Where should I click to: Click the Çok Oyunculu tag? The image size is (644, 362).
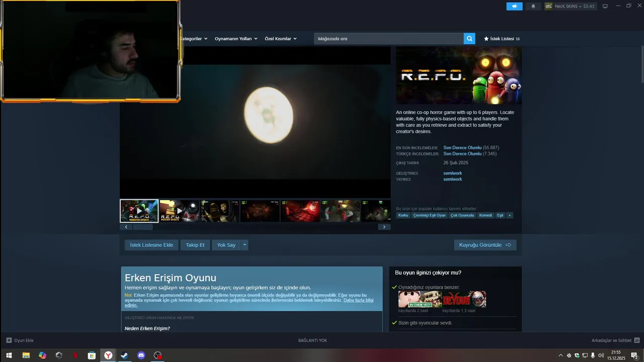[462, 215]
